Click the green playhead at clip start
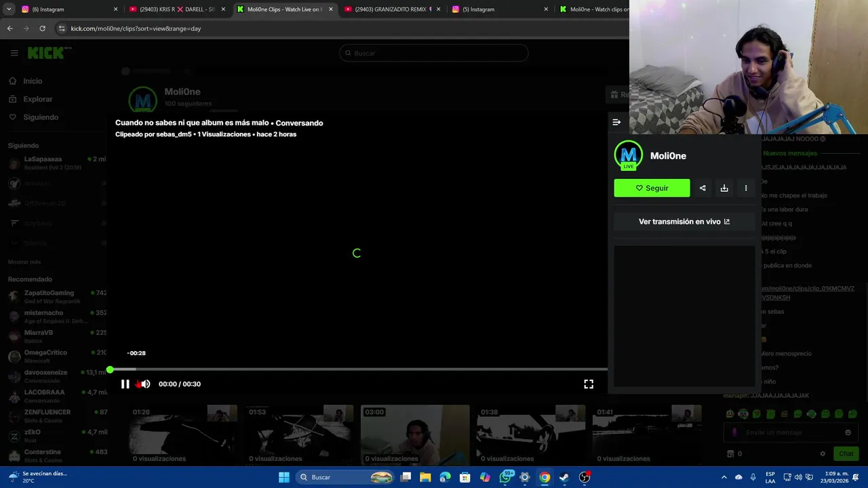Image resolution: width=868 pixels, height=488 pixels. [x=110, y=369]
